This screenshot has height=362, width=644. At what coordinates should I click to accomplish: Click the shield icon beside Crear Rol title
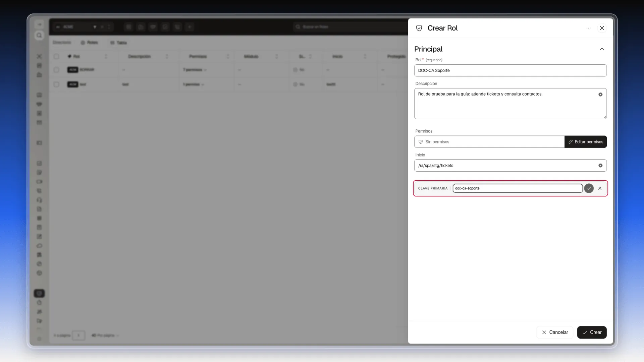[x=419, y=28]
